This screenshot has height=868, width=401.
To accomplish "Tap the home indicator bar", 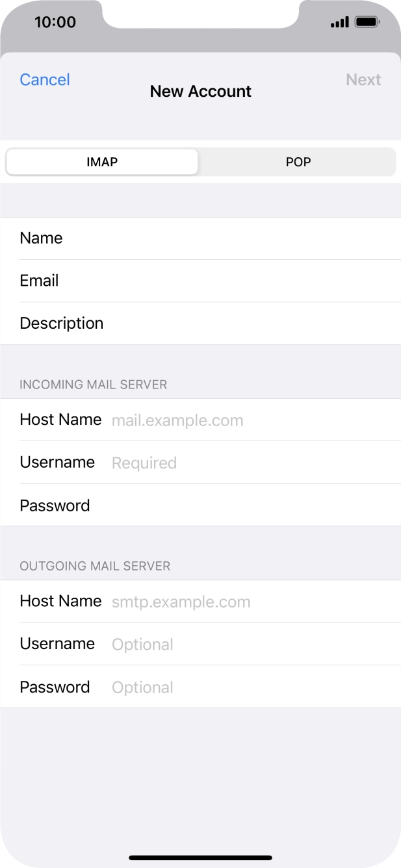I will point(200,858).
